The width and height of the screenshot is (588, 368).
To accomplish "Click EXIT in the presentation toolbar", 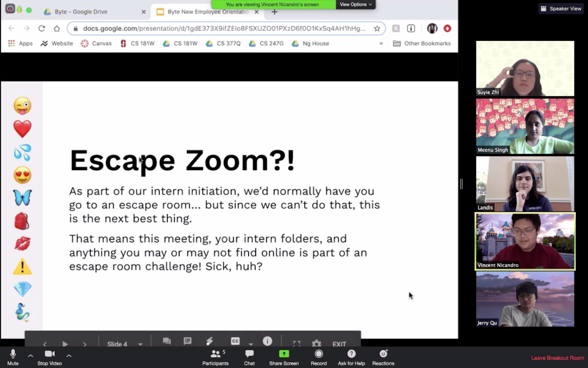I will tap(339, 344).
